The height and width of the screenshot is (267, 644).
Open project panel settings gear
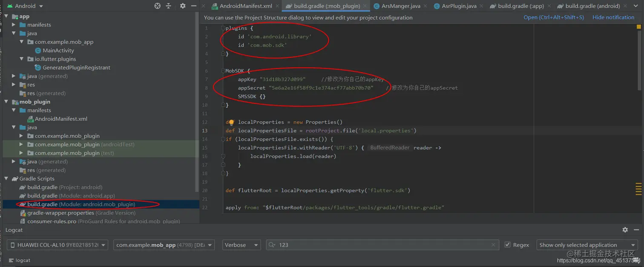[x=183, y=6]
